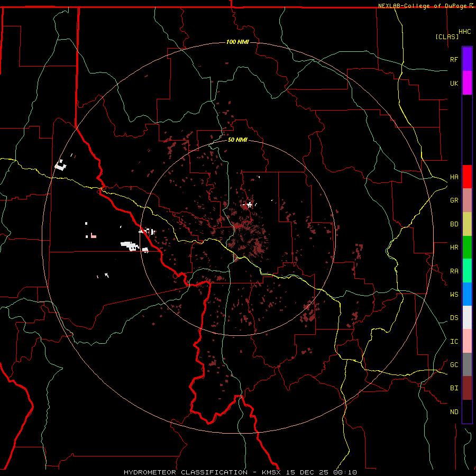Click the magenta UK color swatch
This screenshot has width=476, height=476.
tap(467, 83)
